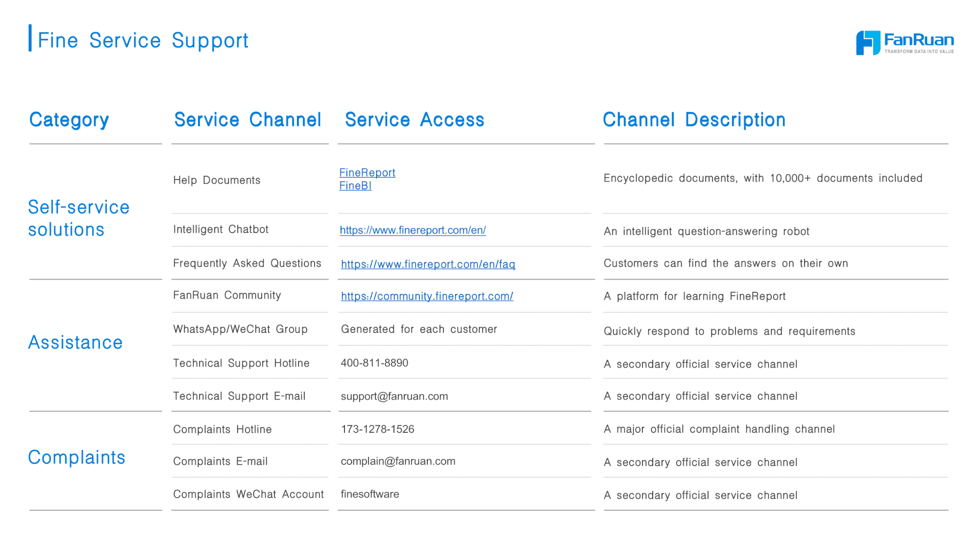Click the 'Technical Support E-mail' cell
This screenshot has width=980, height=543.
[x=239, y=396]
